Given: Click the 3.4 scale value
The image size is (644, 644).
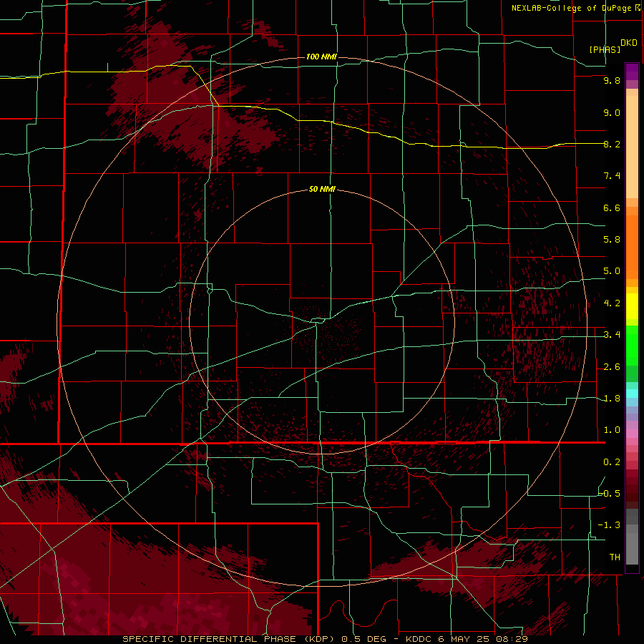Looking at the screenshot, I should tap(612, 335).
